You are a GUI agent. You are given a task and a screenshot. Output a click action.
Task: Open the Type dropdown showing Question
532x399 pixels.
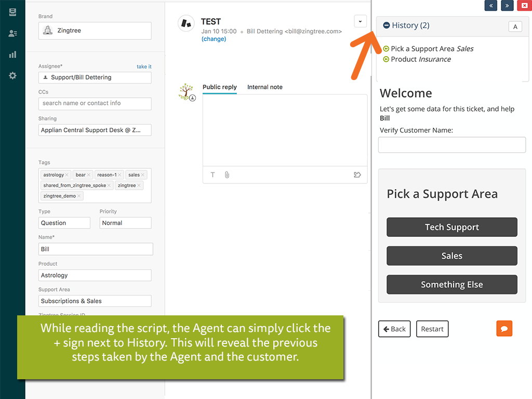[64, 223]
